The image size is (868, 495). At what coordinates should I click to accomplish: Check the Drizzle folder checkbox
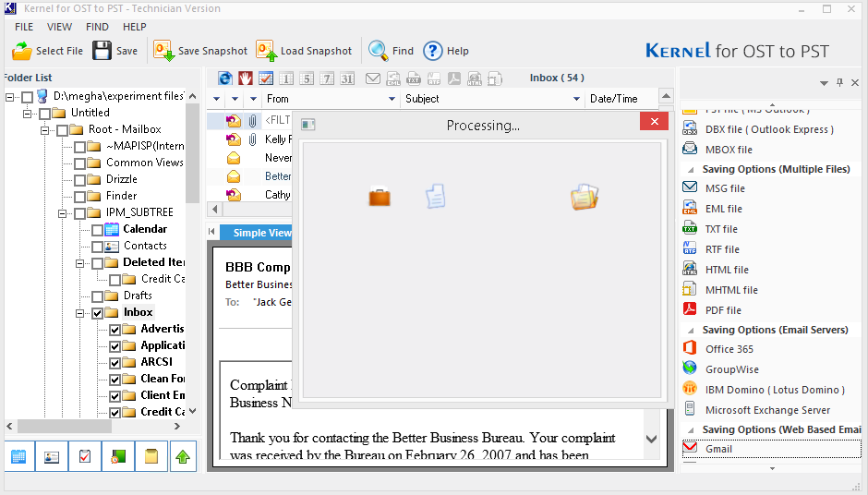(x=79, y=180)
